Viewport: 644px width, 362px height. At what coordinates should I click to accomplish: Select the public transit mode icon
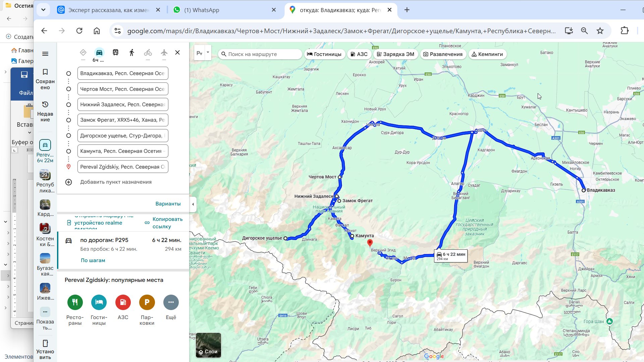pyautogui.click(x=115, y=53)
